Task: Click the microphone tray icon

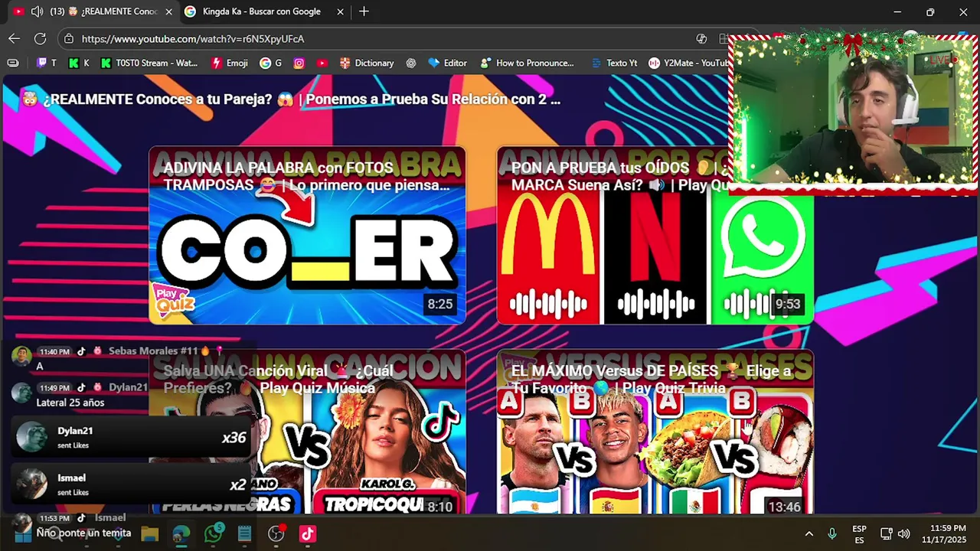Action: (x=832, y=533)
